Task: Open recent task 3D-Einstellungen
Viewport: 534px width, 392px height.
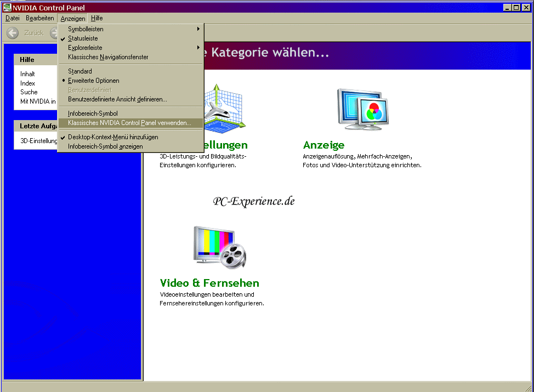Action: 38,141
